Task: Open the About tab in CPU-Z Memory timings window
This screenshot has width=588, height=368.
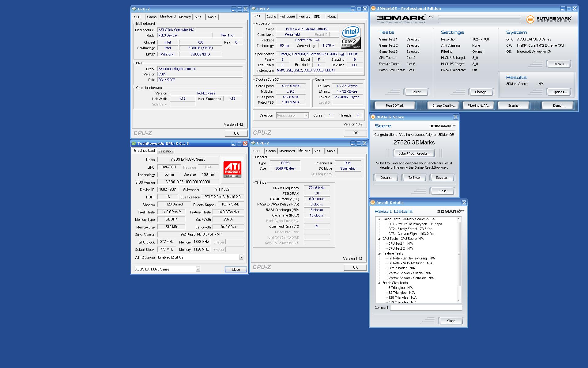Action: click(331, 151)
